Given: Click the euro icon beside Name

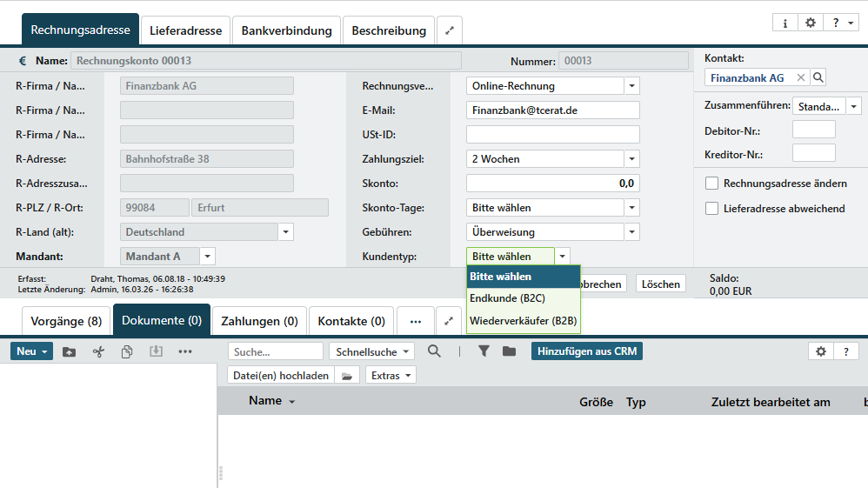Looking at the screenshot, I should tap(23, 61).
